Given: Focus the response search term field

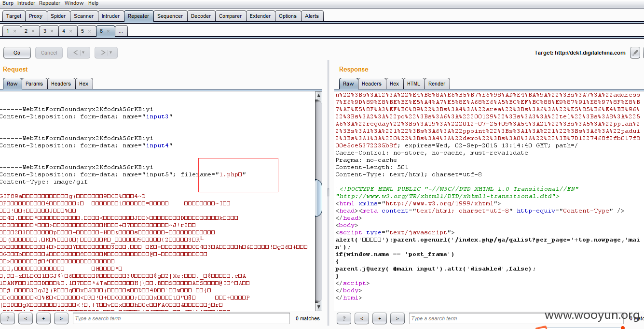Looking at the screenshot, I should [517, 318].
